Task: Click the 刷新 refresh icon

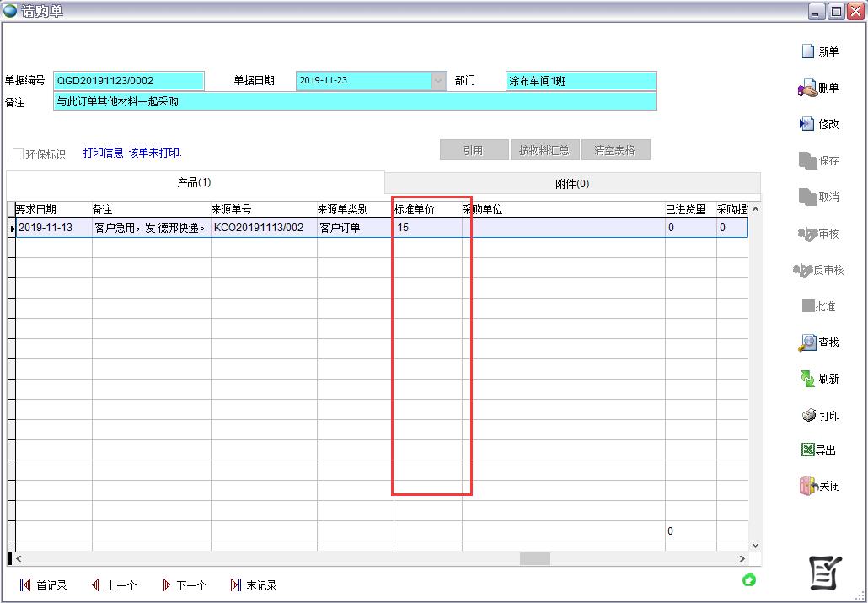Action: [807, 379]
